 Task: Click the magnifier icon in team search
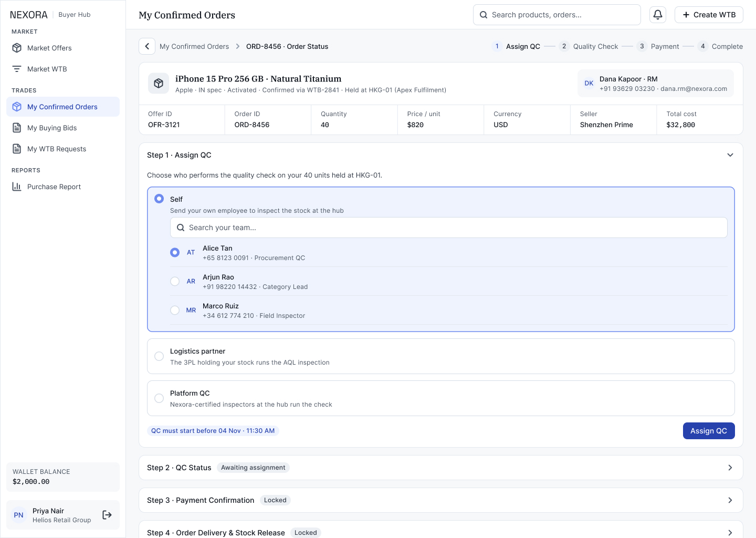(181, 227)
